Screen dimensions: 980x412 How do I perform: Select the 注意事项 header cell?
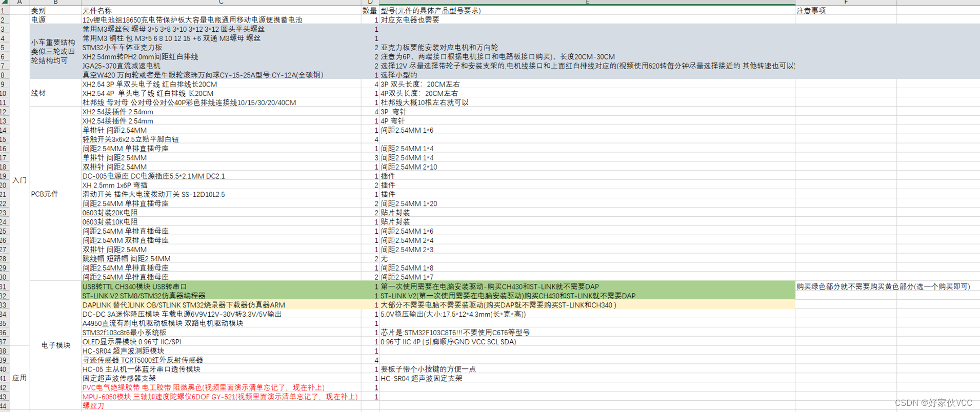[x=846, y=10]
